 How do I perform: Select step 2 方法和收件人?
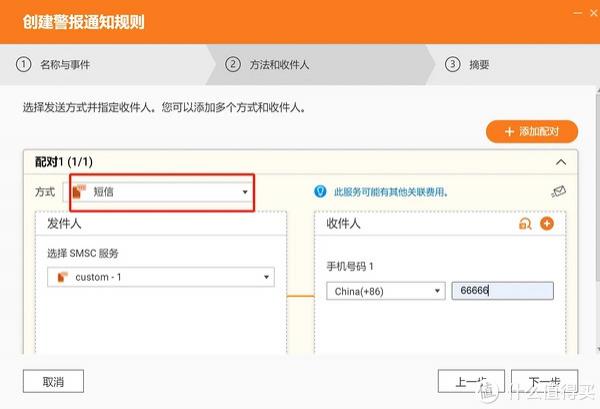coord(272,64)
